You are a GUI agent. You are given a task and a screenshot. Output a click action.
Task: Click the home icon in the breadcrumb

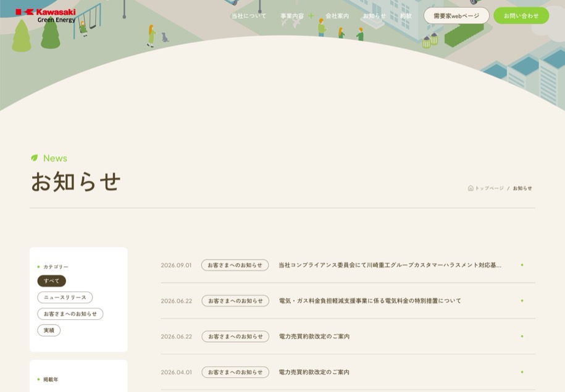click(x=471, y=188)
